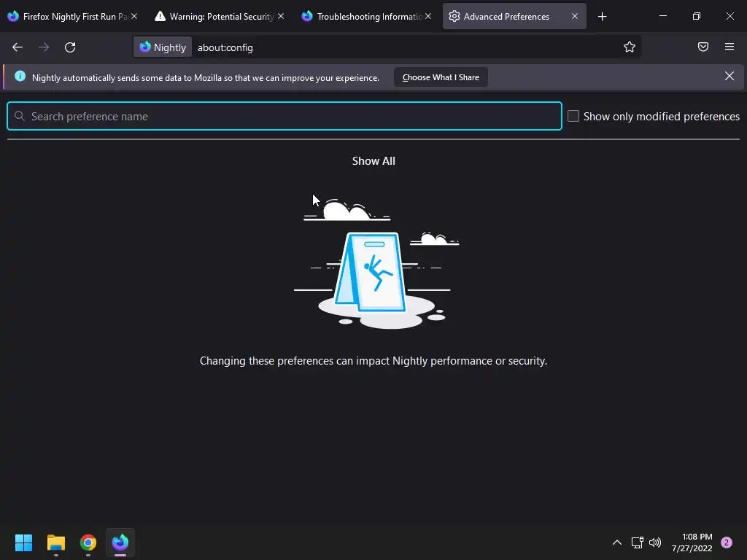Focus the Search preference name field
Screen dimensions: 747x560
(285, 116)
